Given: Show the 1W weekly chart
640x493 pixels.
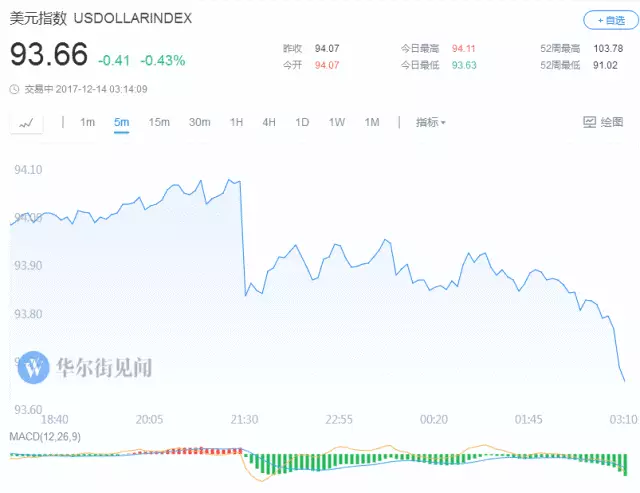Looking at the screenshot, I should click(337, 122).
